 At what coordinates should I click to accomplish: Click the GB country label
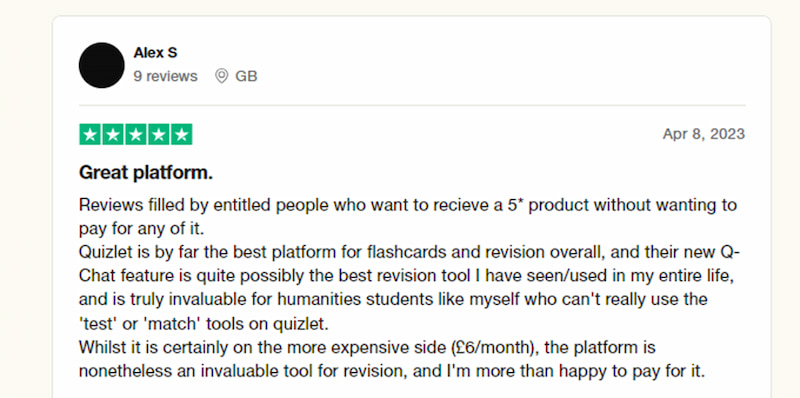click(x=246, y=76)
